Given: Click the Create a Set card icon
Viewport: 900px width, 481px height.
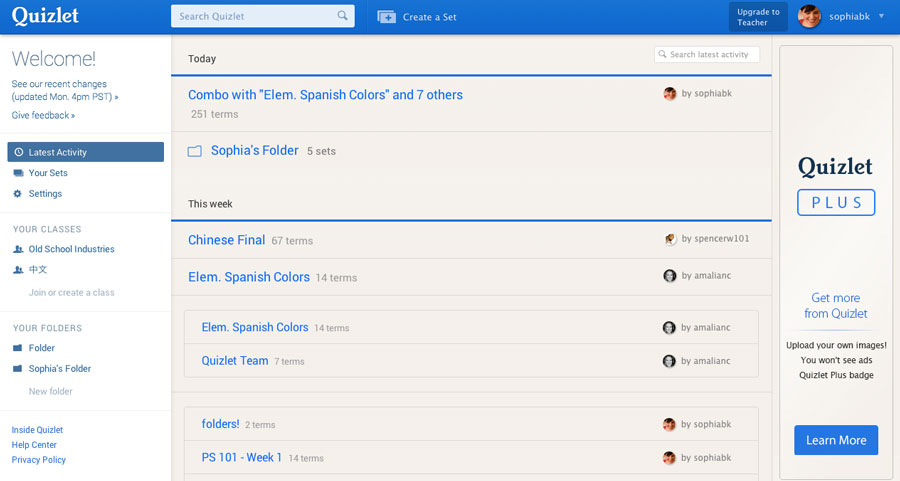Looking at the screenshot, I should click(x=387, y=17).
